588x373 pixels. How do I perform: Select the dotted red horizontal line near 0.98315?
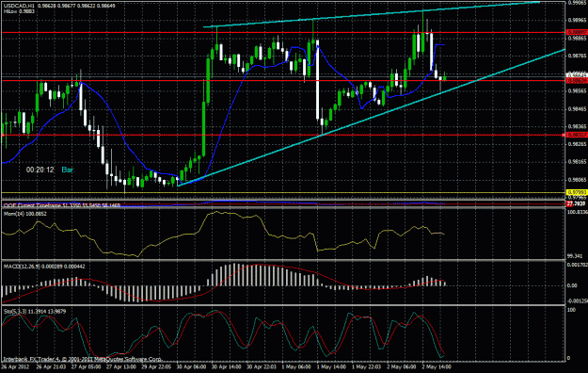click(283, 135)
